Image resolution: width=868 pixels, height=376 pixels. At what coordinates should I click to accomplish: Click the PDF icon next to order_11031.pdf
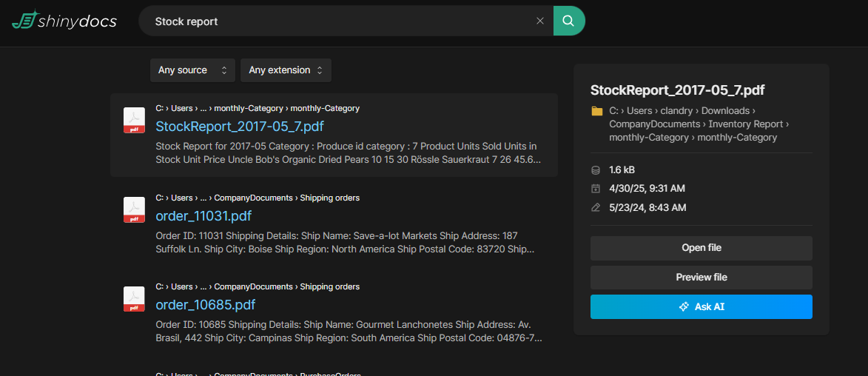pyautogui.click(x=134, y=210)
